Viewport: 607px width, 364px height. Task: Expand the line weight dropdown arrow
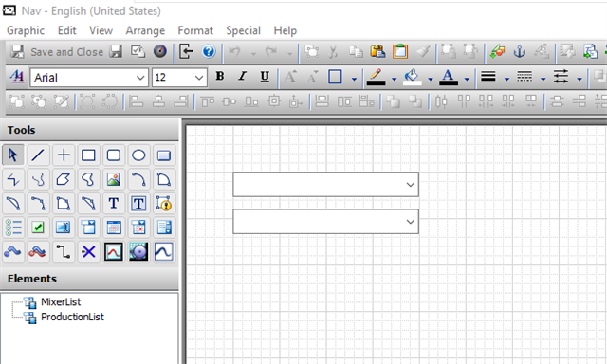click(506, 80)
